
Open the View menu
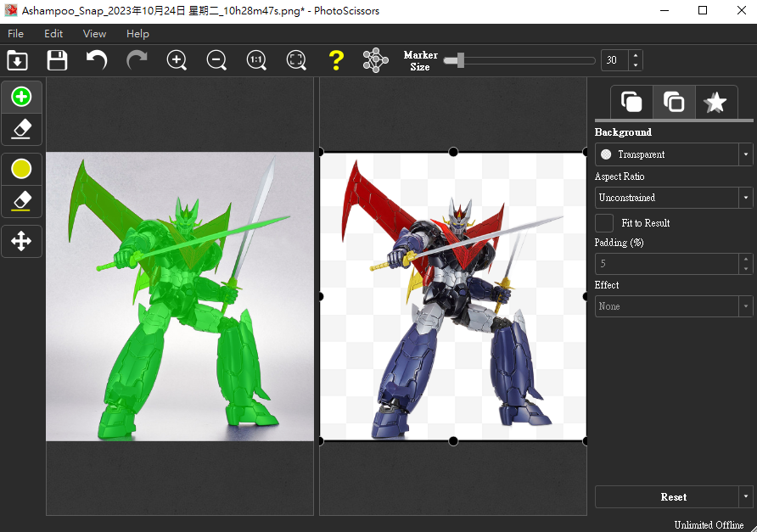click(x=94, y=34)
